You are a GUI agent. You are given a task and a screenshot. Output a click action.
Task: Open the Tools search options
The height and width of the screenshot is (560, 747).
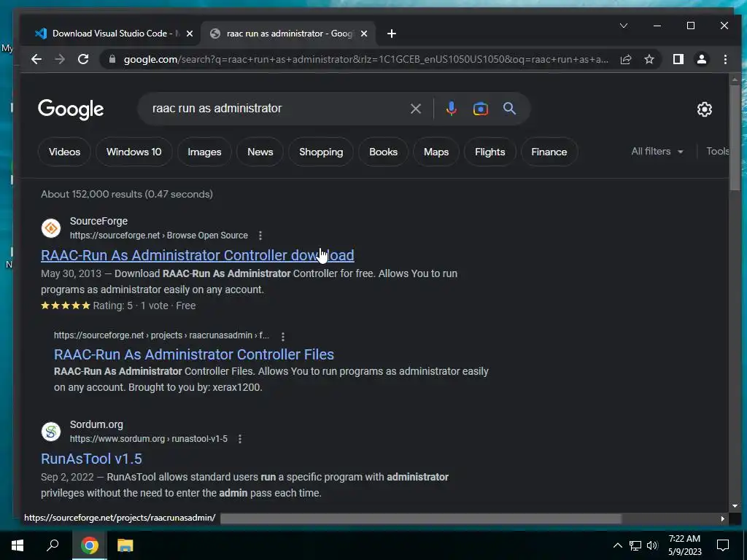coord(718,152)
